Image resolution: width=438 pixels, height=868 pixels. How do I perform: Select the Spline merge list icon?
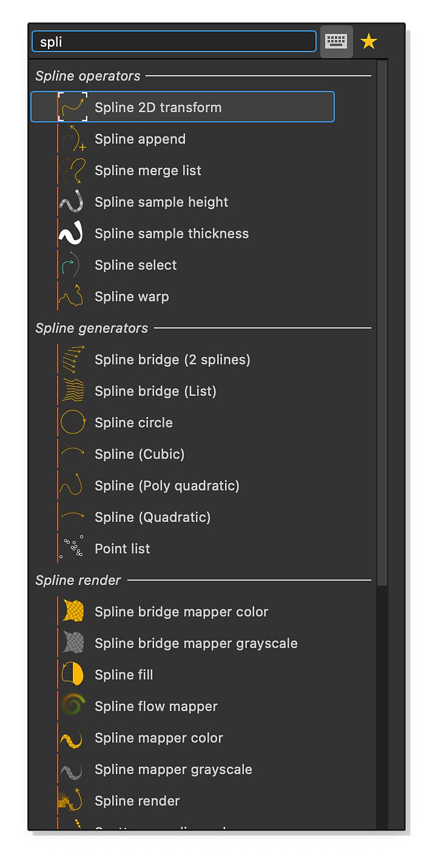point(72,170)
